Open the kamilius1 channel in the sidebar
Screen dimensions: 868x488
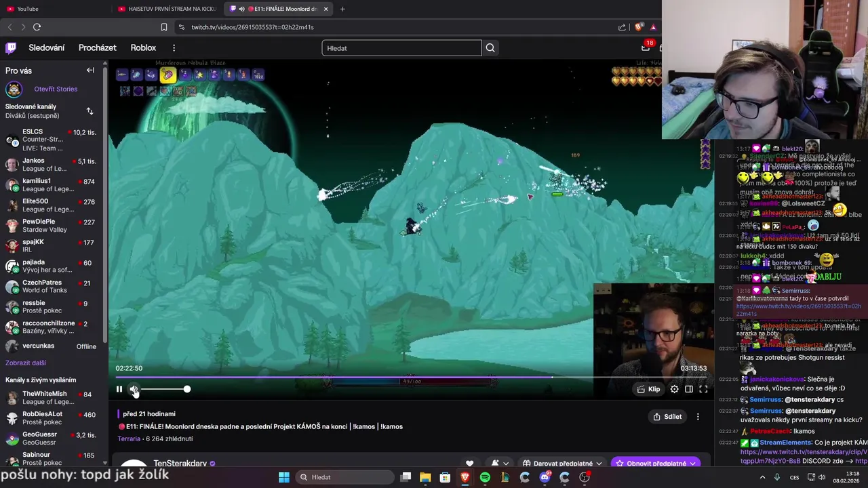click(52, 185)
